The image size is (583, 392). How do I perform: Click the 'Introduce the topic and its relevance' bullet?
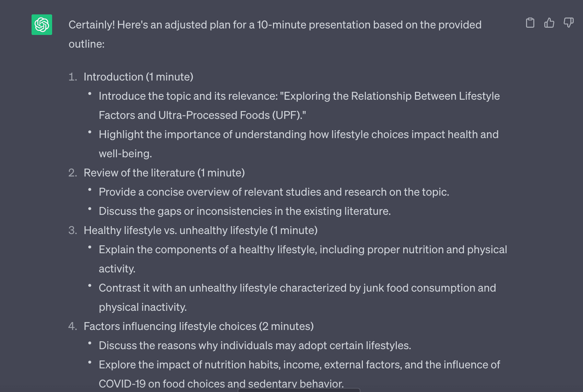[299, 106]
